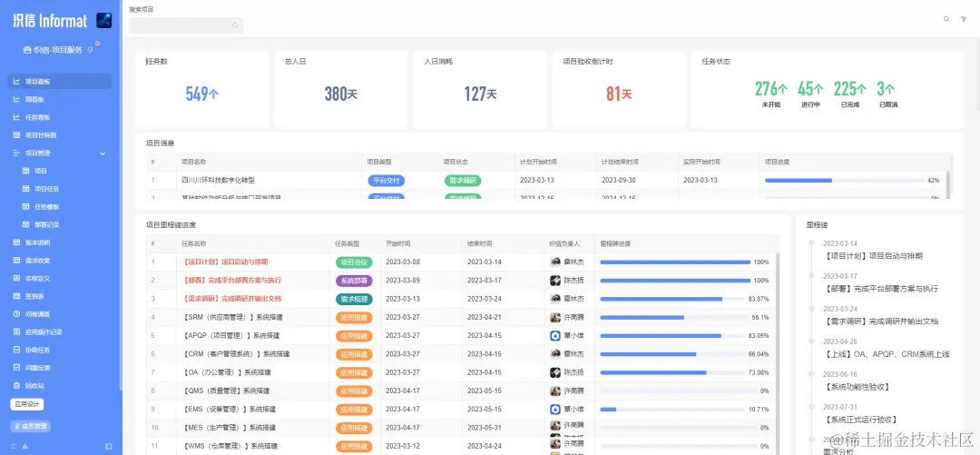Click the 平台交付 tag in first project row
Screen dimensions: 980x455
pyautogui.click(x=387, y=180)
